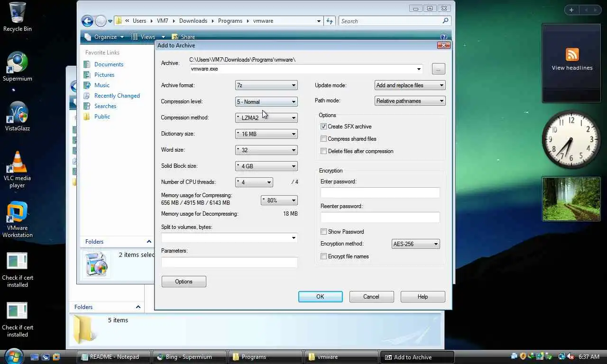Click the Options button in dialog
Screen dimensions: 607x364
coord(184,282)
